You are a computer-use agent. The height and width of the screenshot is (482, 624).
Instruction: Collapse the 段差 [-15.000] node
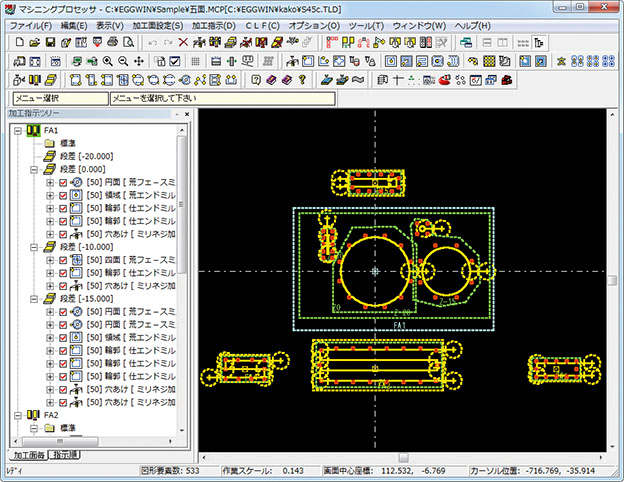point(35,299)
